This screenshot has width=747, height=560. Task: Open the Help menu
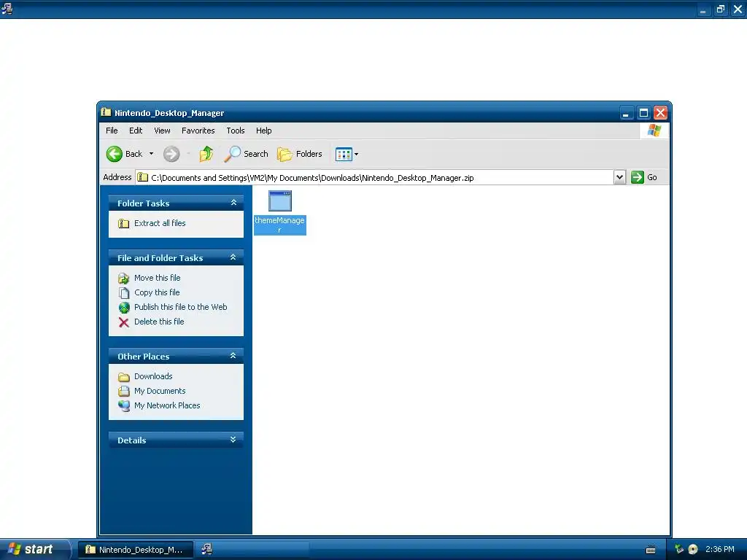[263, 131]
